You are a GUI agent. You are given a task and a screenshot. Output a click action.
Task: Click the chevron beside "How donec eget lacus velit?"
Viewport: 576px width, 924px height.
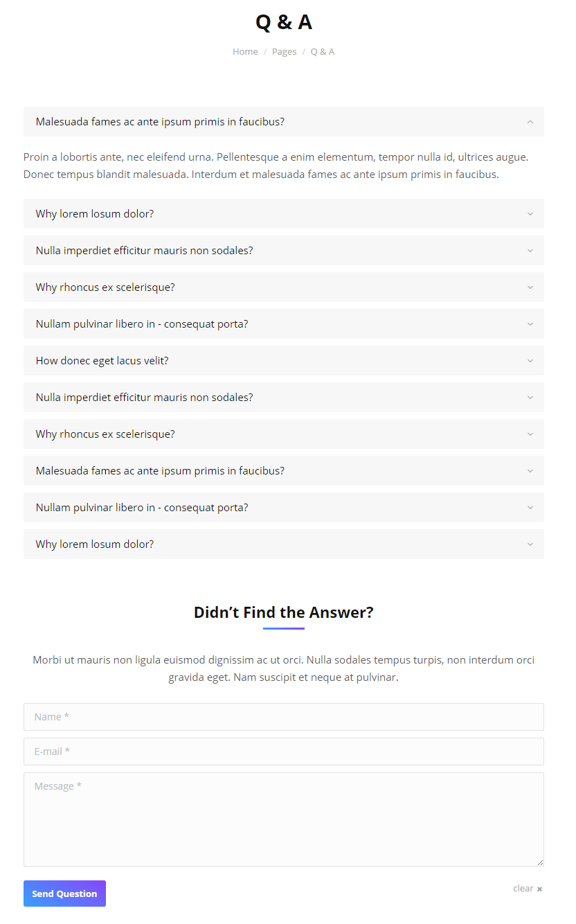pyautogui.click(x=530, y=361)
